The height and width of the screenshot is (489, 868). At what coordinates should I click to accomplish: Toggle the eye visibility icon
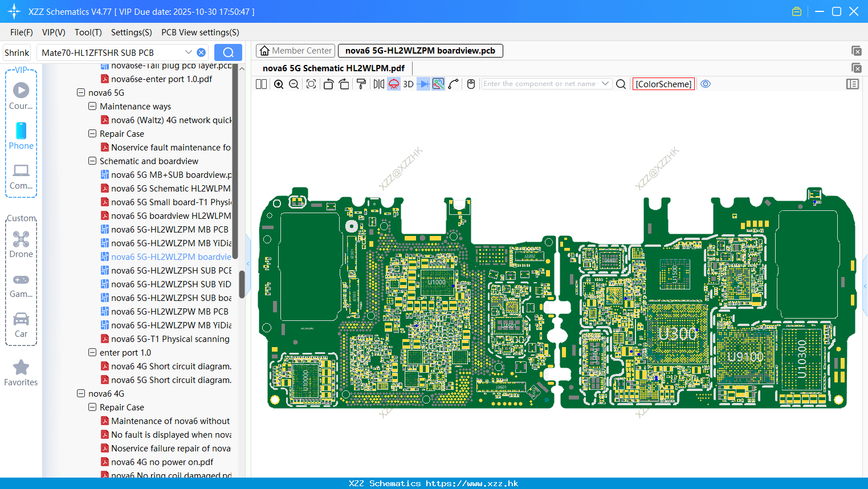(x=706, y=84)
